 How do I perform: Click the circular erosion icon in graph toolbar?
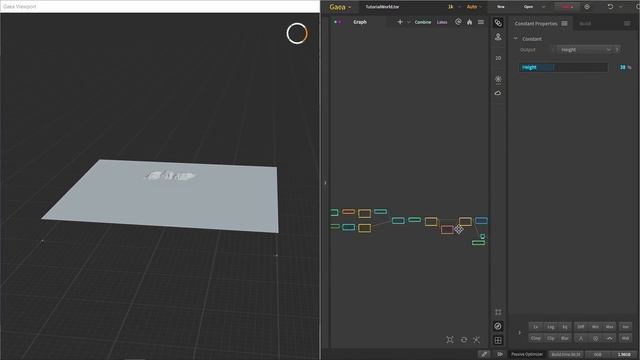coord(458,22)
